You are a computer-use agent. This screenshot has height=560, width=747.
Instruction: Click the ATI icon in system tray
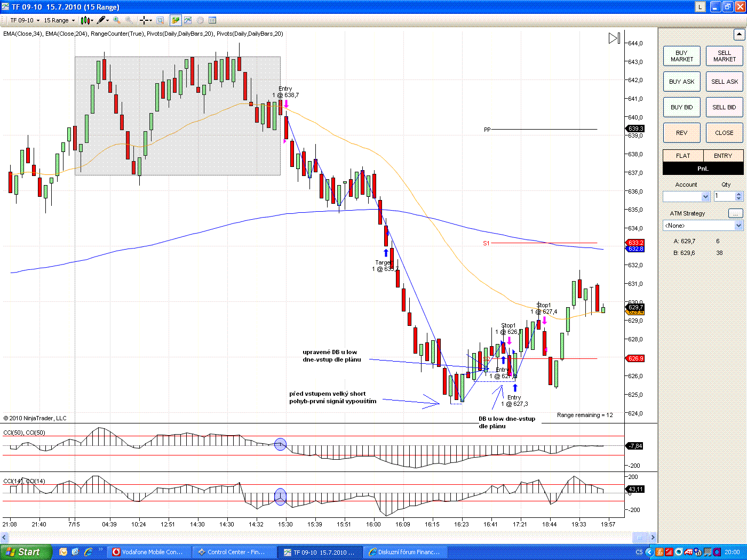click(688, 552)
